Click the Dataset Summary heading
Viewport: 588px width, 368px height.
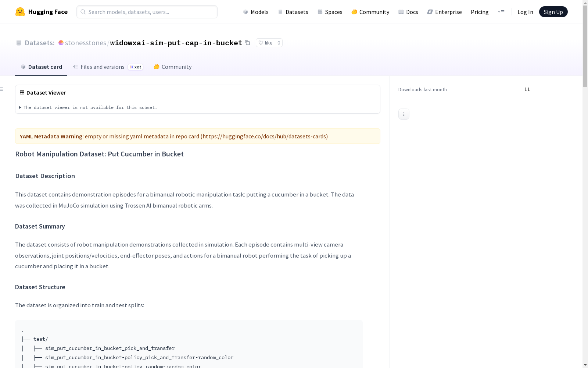click(40, 226)
